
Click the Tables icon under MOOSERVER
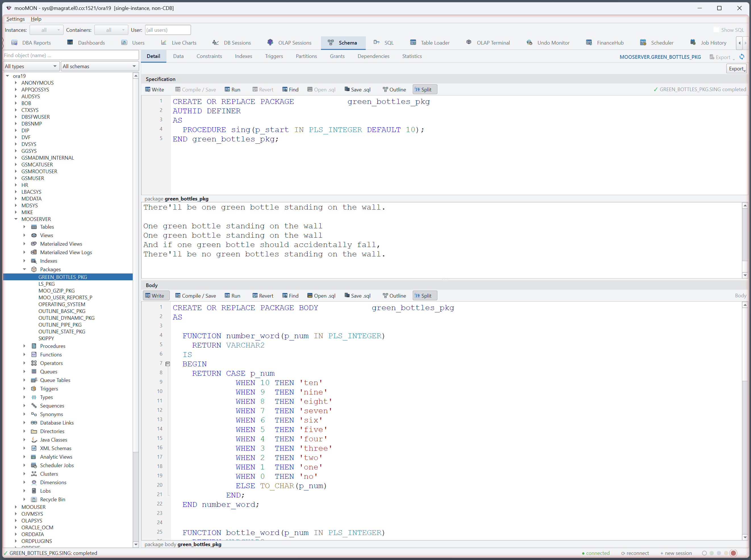click(x=34, y=227)
